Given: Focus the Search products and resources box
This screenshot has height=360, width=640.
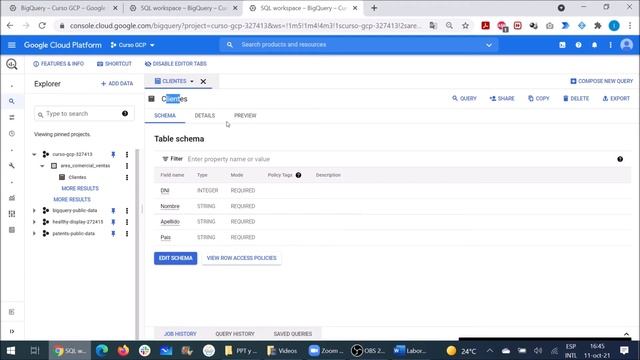Looking at the screenshot, I should [359, 45].
